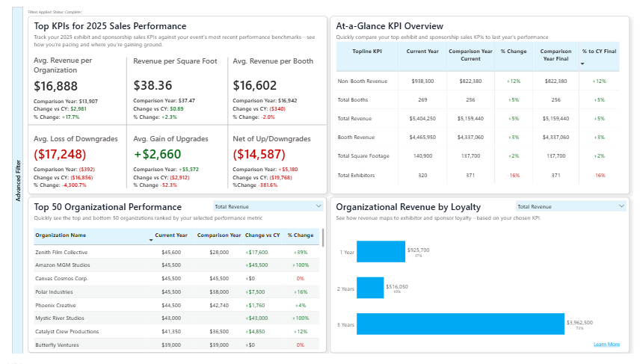This screenshot has width=640, height=364.
Task: Open Total Revenue dropdown in Organizational Performance
Action: click(x=266, y=206)
